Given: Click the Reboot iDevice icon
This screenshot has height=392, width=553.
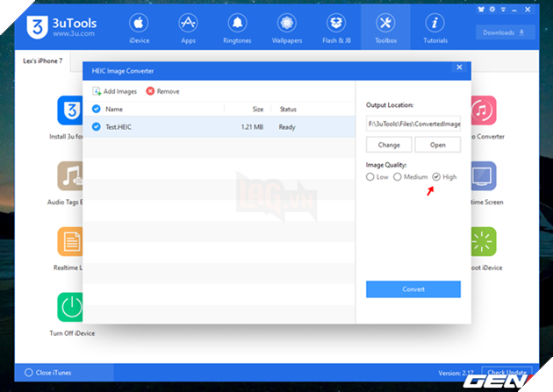Looking at the screenshot, I should tap(484, 242).
